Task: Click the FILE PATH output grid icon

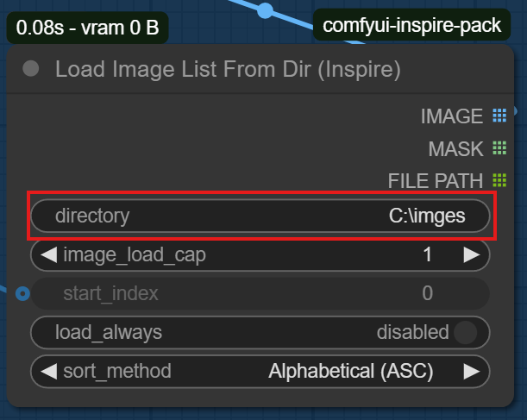Action: tap(499, 181)
